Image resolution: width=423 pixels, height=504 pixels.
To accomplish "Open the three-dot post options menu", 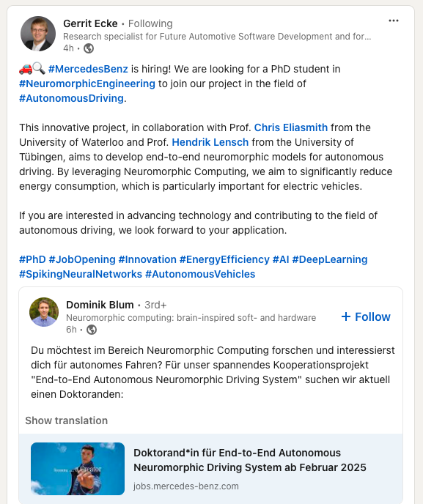I will (x=394, y=21).
